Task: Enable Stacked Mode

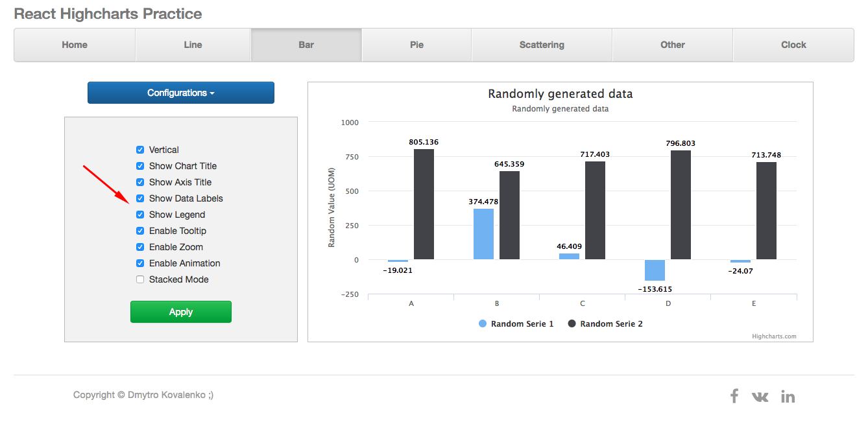Action: (139, 279)
